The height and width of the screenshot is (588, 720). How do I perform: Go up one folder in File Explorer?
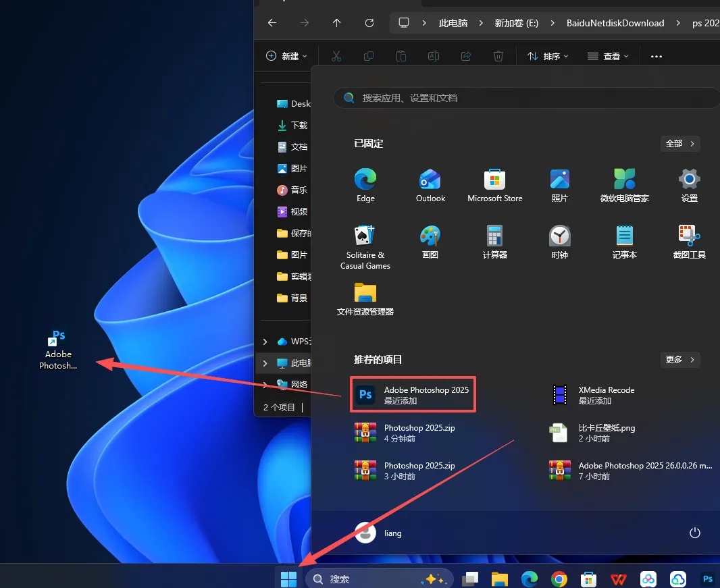pos(336,22)
